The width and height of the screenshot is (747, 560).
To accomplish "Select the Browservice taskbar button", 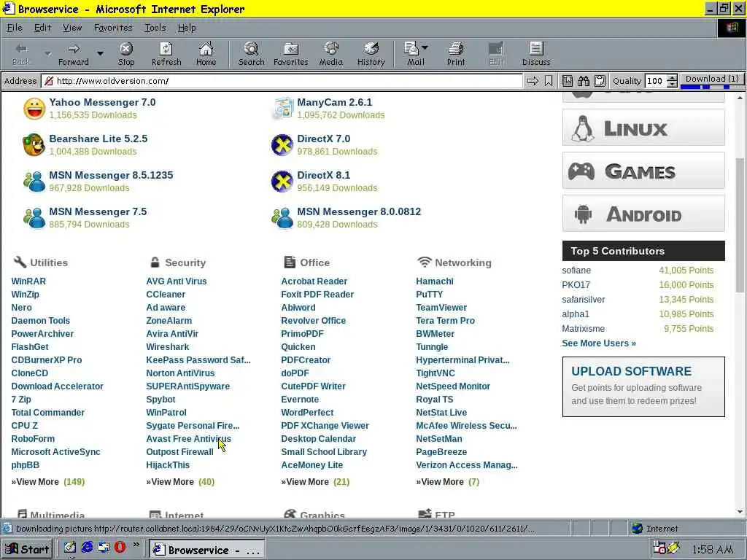I will tap(206, 550).
